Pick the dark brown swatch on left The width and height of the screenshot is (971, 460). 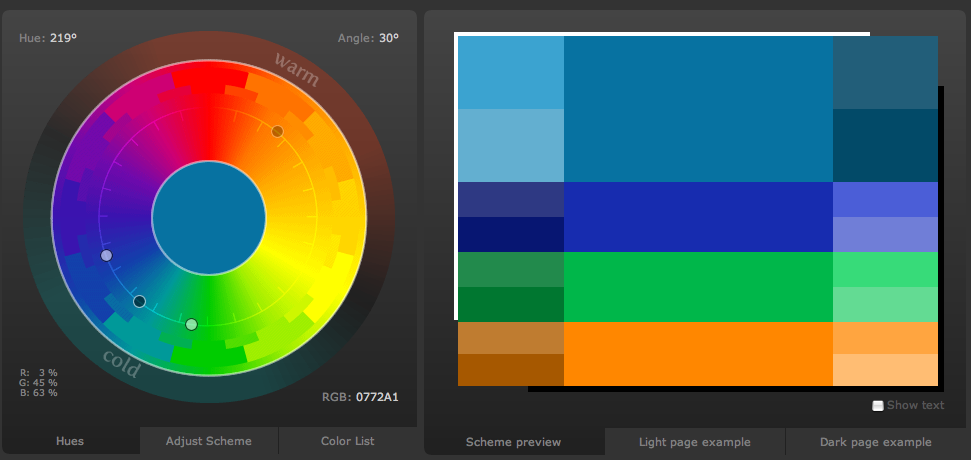pyautogui.click(x=511, y=370)
